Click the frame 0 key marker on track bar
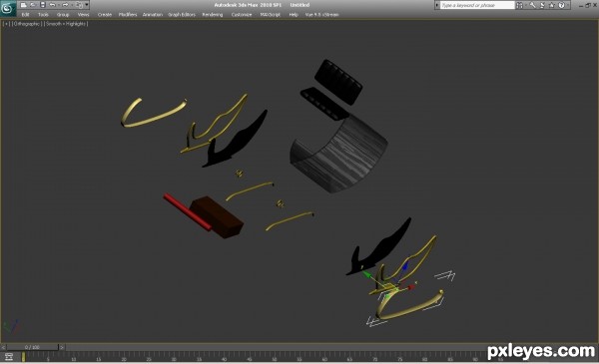 [23, 357]
